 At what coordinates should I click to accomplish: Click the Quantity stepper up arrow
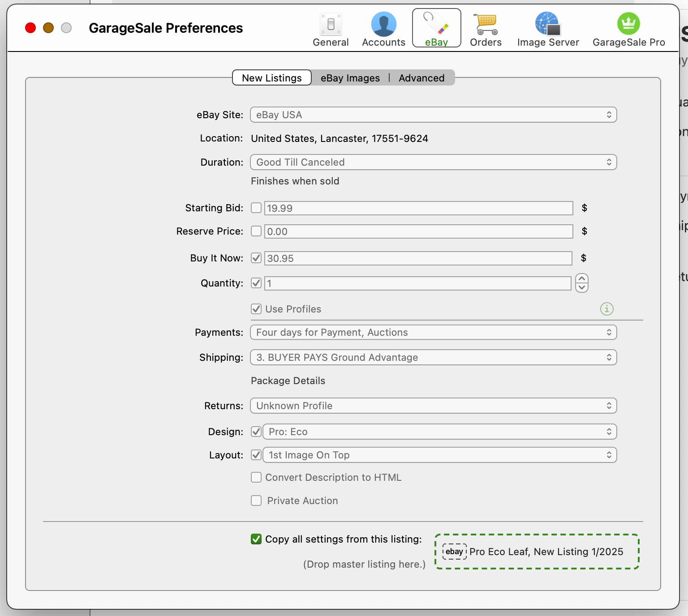(x=581, y=278)
